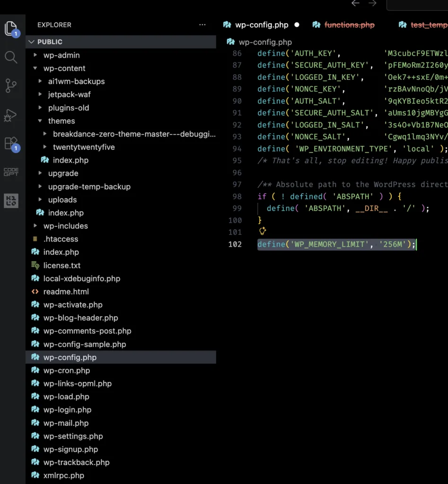The width and height of the screenshot is (448, 484).
Task: Switch to the functions.php tab
Action: (x=349, y=25)
